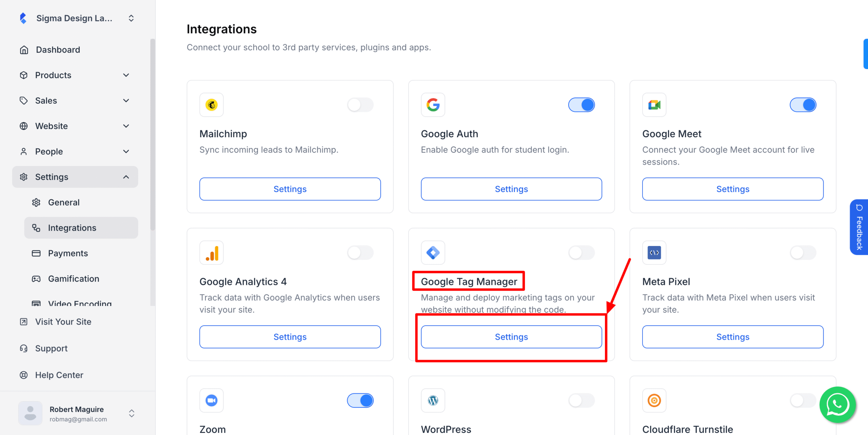Open Settings for Google Tag Manager
This screenshot has height=435, width=868.
511,337
